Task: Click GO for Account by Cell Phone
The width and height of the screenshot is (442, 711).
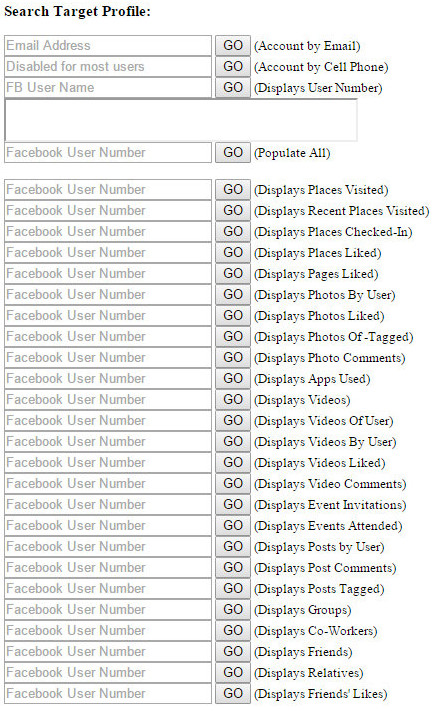Action: click(233, 67)
